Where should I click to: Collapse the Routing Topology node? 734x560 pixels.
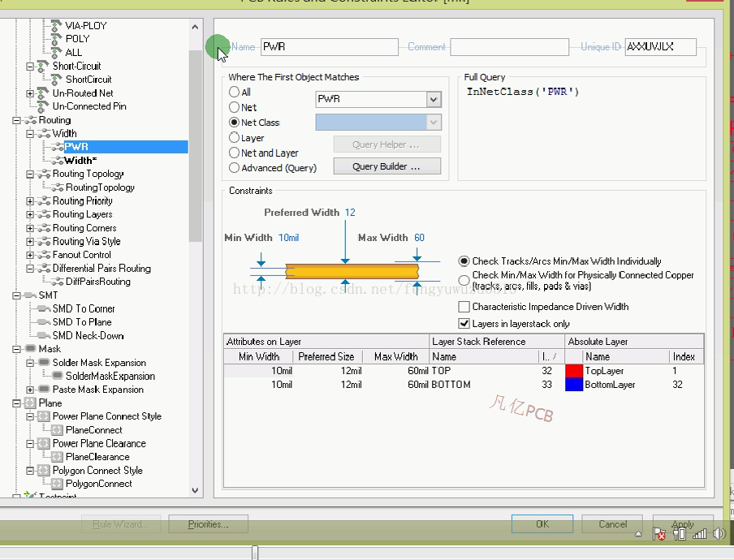(x=30, y=174)
